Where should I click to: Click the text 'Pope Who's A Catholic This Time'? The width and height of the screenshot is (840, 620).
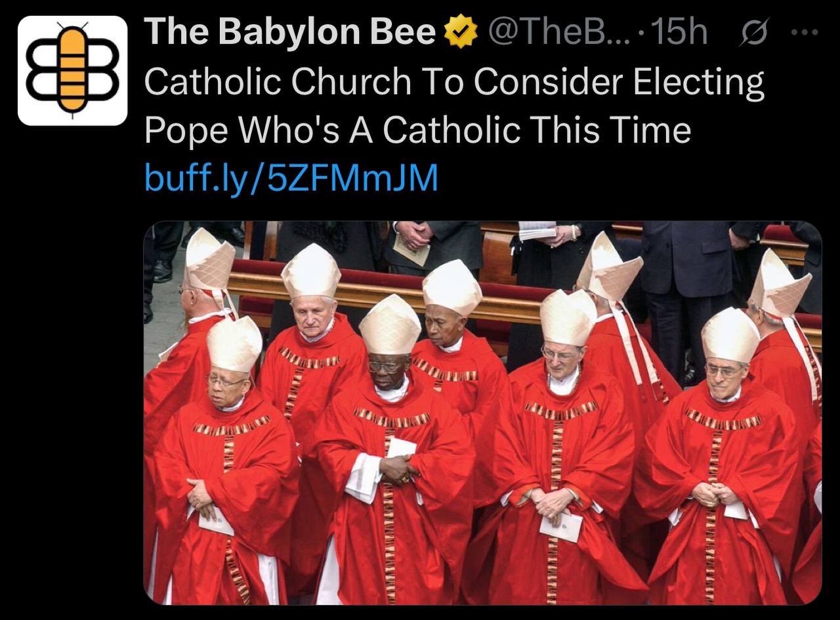(x=417, y=129)
